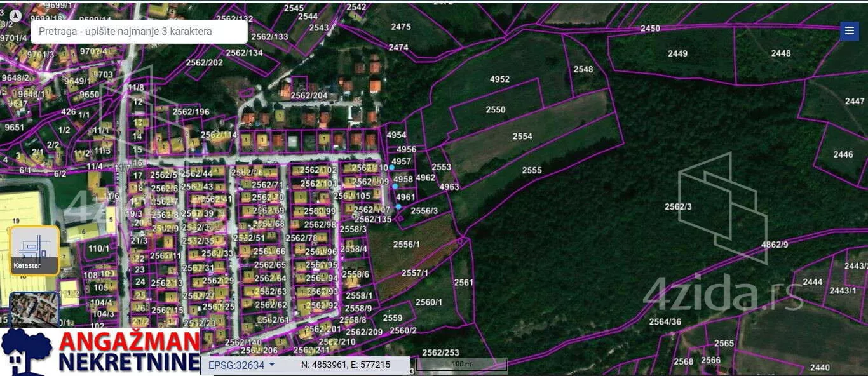Focus the Pretraga search input field
868x376 pixels.
point(139,31)
